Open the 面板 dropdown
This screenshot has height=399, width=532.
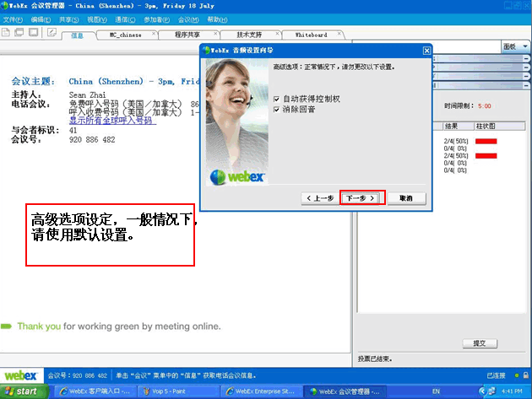pos(515,46)
